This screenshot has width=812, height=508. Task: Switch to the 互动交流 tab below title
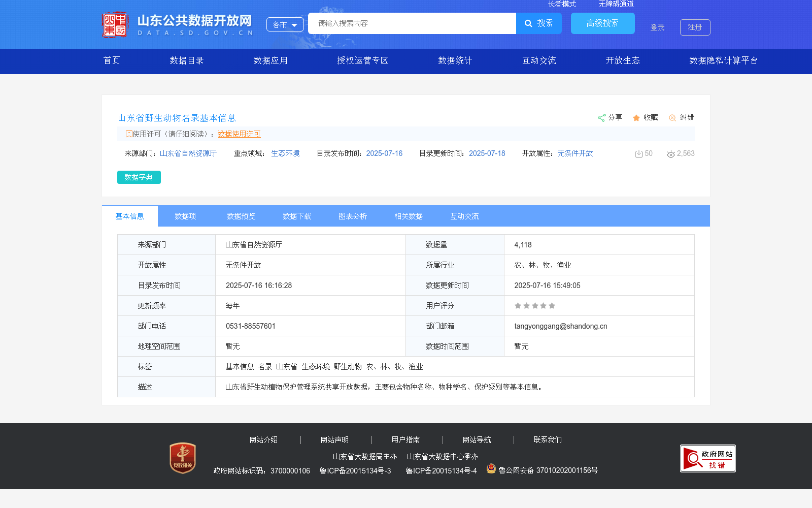[x=465, y=216]
